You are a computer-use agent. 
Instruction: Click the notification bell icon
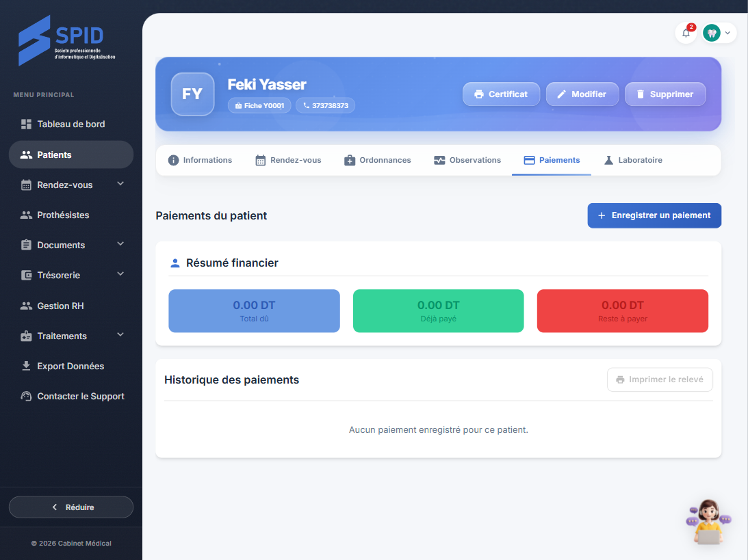(x=686, y=33)
